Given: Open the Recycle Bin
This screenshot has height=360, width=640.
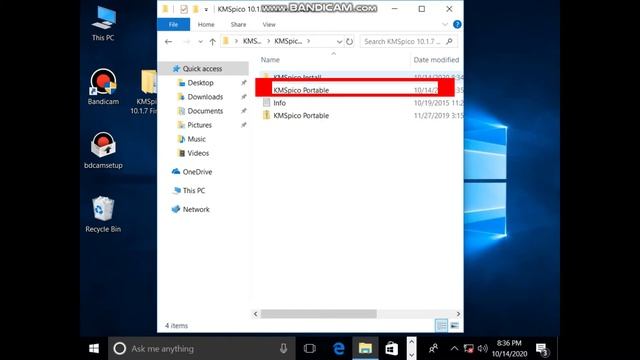Looking at the screenshot, I should click(x=103, y=215).
